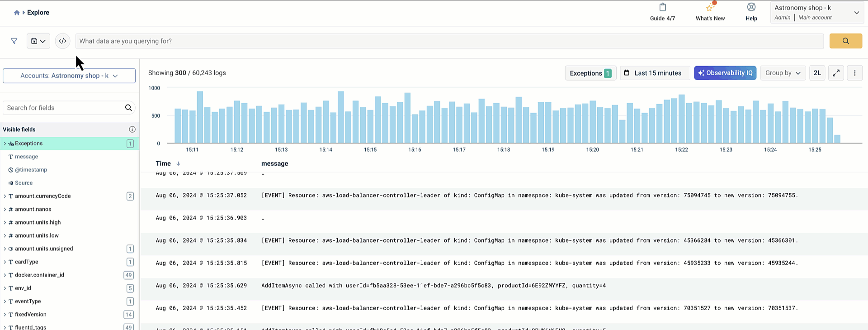Click the Exceptions 1 button
868x330 pixels.
coord(590,73)
